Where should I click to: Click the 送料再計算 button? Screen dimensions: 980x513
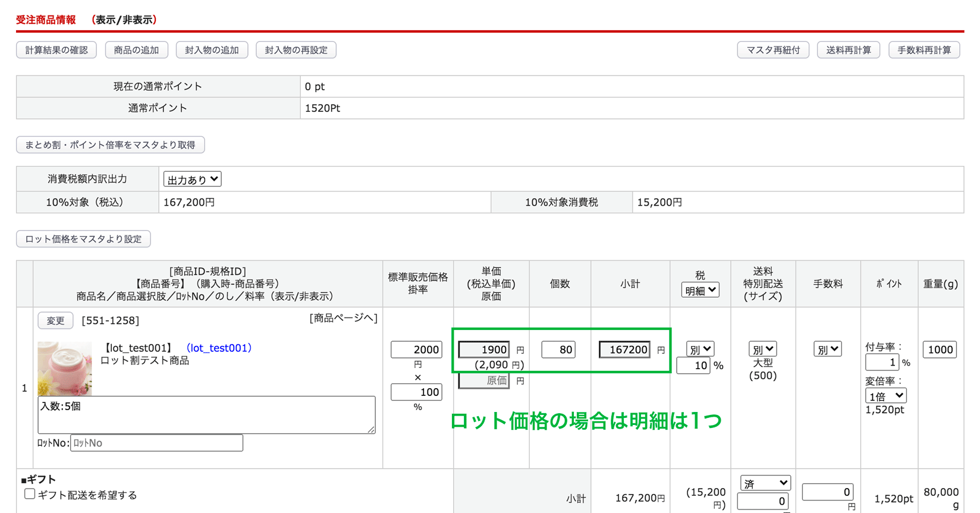click(x=848, y=50)
